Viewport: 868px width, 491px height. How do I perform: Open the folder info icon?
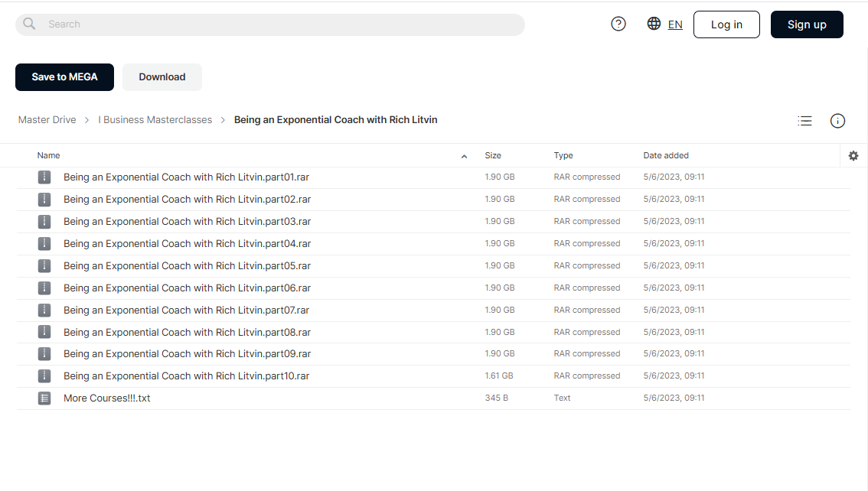tap(837, 121)
